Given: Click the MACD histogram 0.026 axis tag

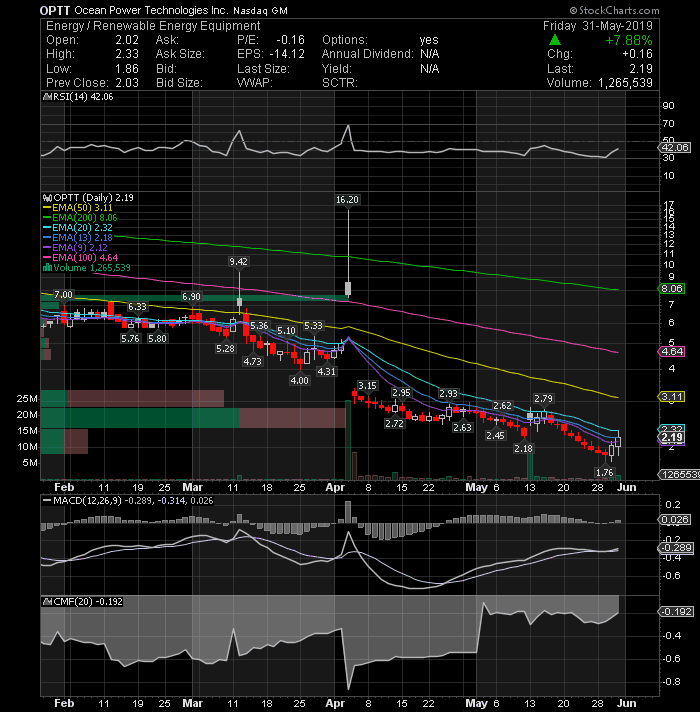Looking at the screenshot, I should (x=675, y=520).
